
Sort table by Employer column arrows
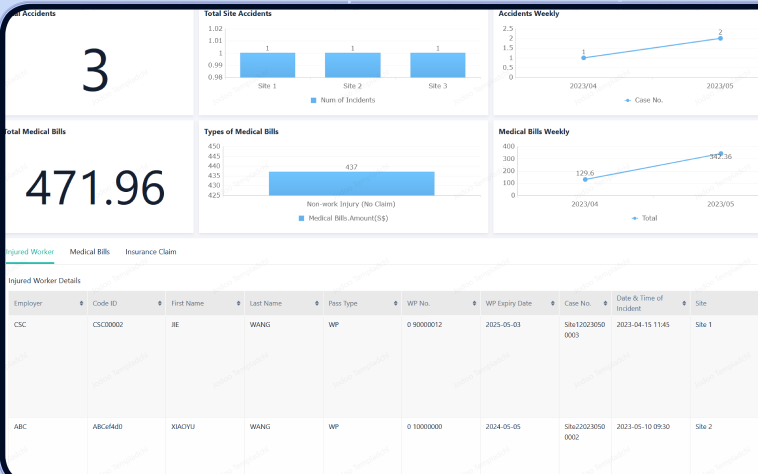[81, 303]
